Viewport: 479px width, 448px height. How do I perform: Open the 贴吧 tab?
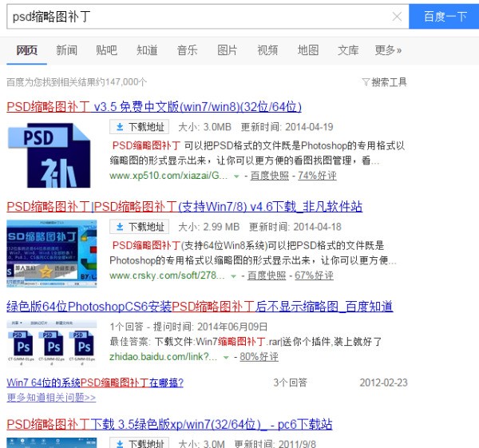pyautogui.click(x=107, y=50)
